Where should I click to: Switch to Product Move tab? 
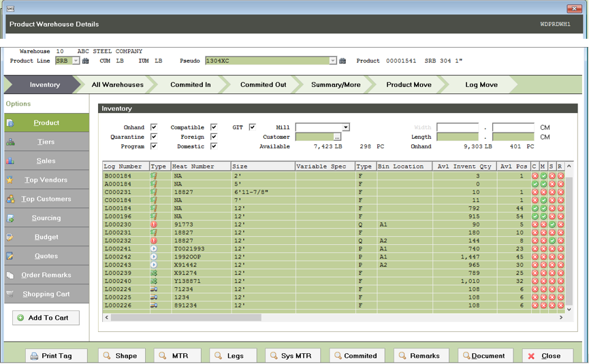[x=409, y=85]
